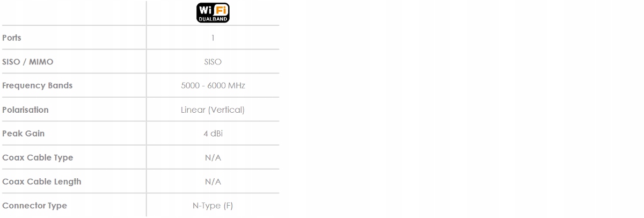The height and width of the screenshot is (218, 644).
Task: Select the Coax Cable Length label
Action: coord(42,181)
